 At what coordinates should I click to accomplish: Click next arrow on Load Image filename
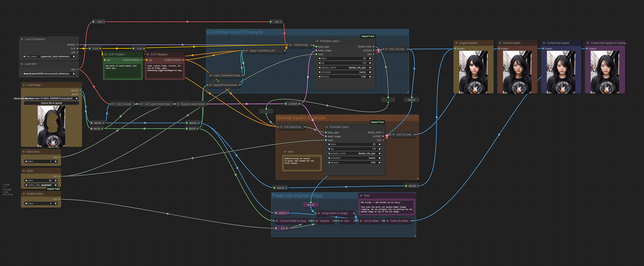pyautogui.click(x=77, y=99)
